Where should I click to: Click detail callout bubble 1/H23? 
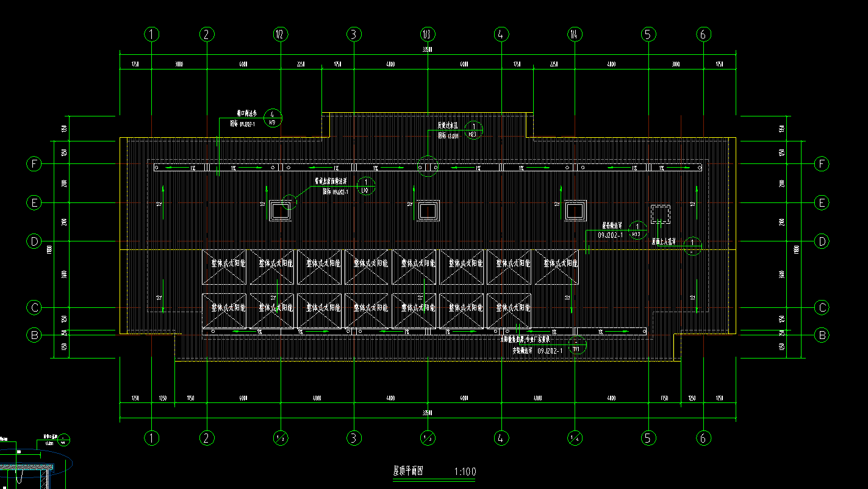(473, 130)
